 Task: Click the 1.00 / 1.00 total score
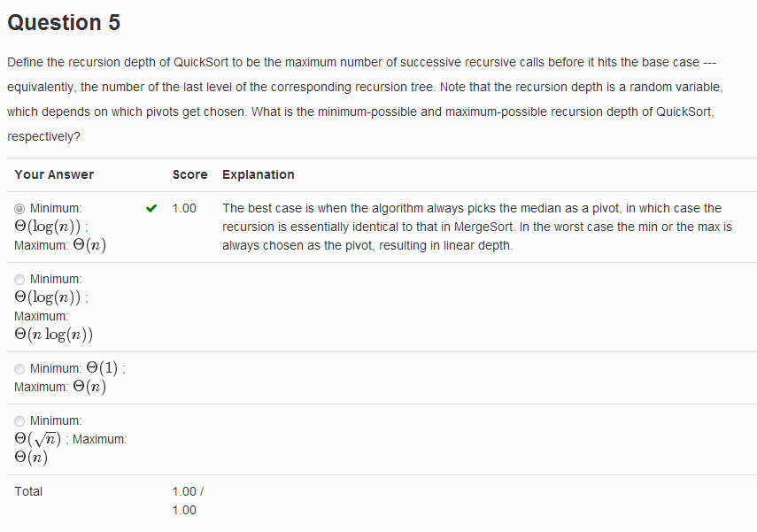pyautogui.click(x=188, y=501)
